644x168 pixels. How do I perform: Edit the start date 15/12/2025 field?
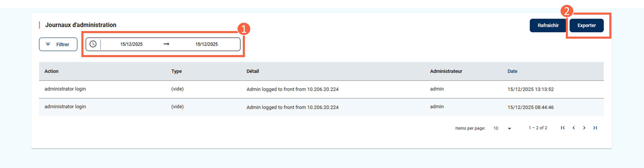[131, 44]
